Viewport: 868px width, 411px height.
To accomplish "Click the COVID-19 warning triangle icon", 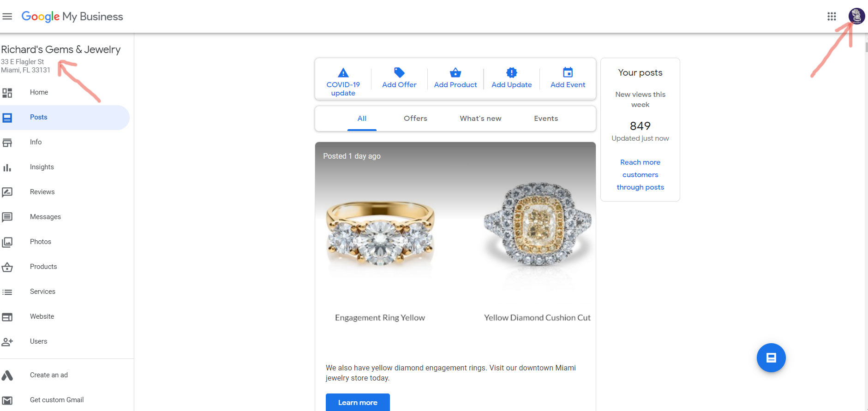I will point(343,72).
